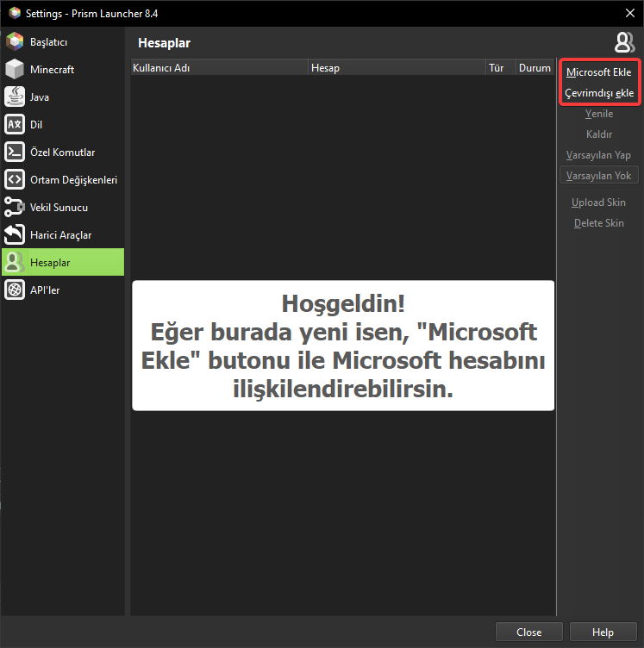This screenshot has width=644, height=648.
Task: Sort by the Kullanıcı Adı column header
Action: (x=219, y=68)
